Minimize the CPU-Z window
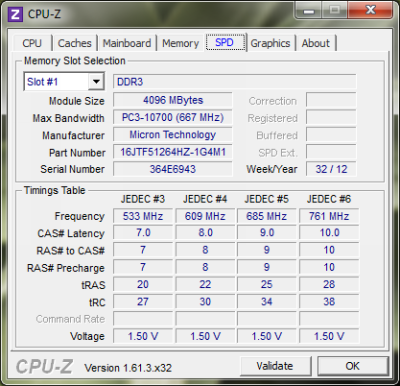Screen dimensions: 400x386 [309, 10]
